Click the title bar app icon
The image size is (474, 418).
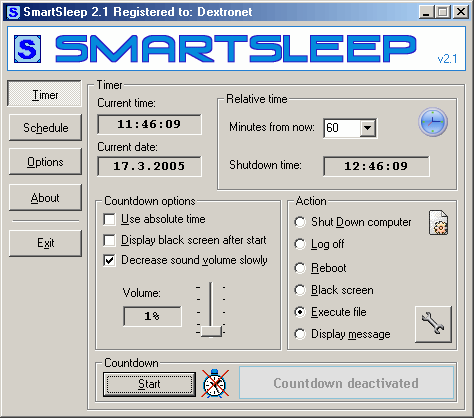pyautogui.click(x=13, y=12)
